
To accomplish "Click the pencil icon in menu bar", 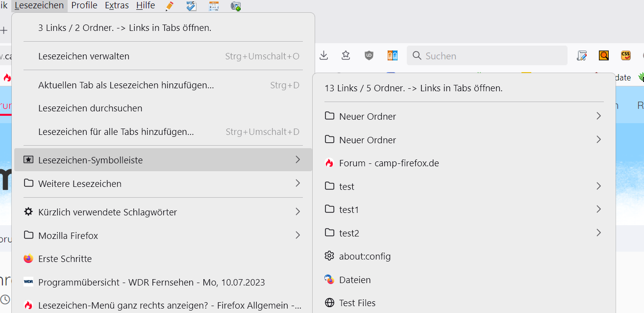I will [170, 6].
